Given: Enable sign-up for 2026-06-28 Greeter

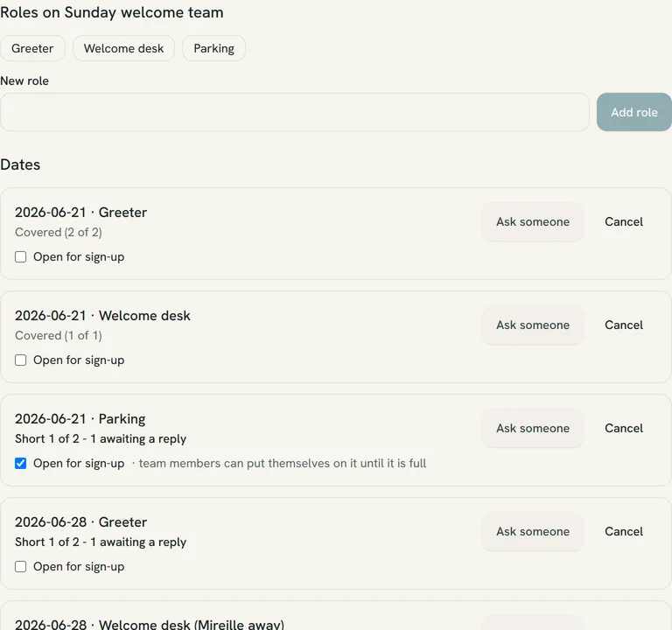Looking at the screenshot, I should click(x=21, y=567).
